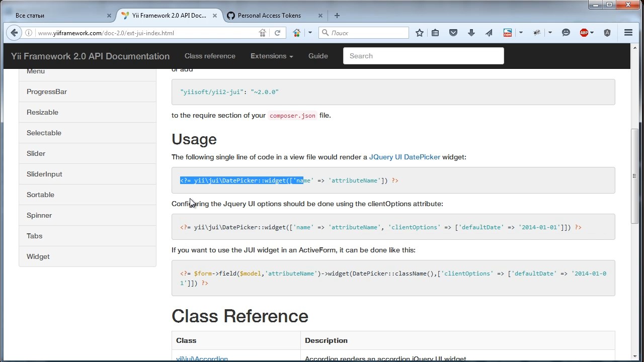The width and height of the screenshot is (644, 362).
Task: Close the Personal Access Tokens tab
Action: [x=321, y=16]
